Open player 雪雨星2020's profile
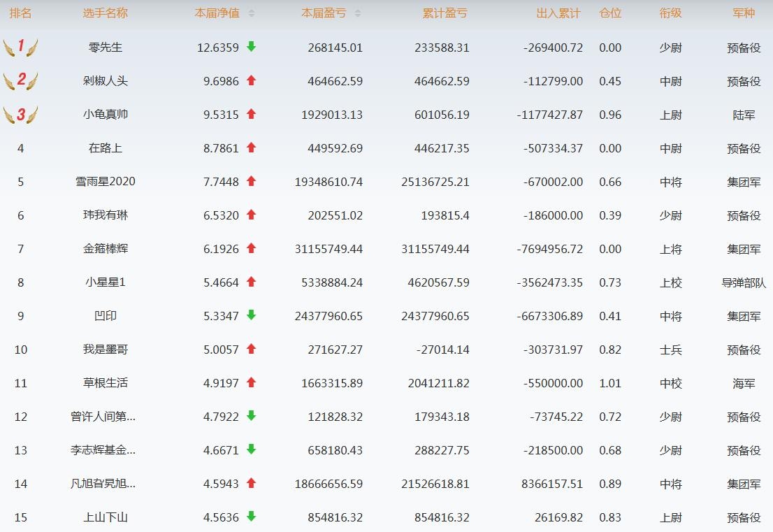Screen dimensions: 773x532 tap(106, 182)
